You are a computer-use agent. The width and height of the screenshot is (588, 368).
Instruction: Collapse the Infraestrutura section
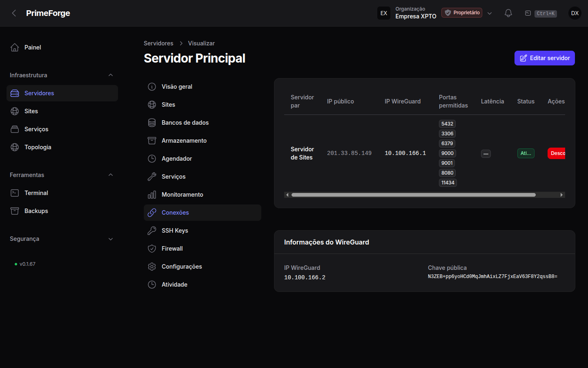pyautogui.click(x=111, y=75)
